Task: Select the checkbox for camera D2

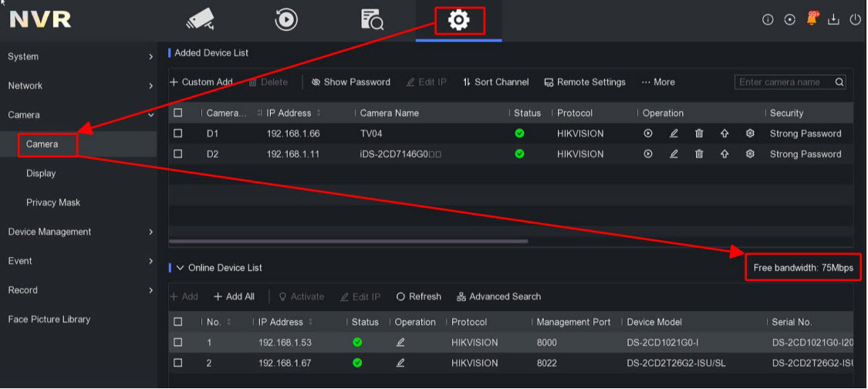Action: (178, 154)
